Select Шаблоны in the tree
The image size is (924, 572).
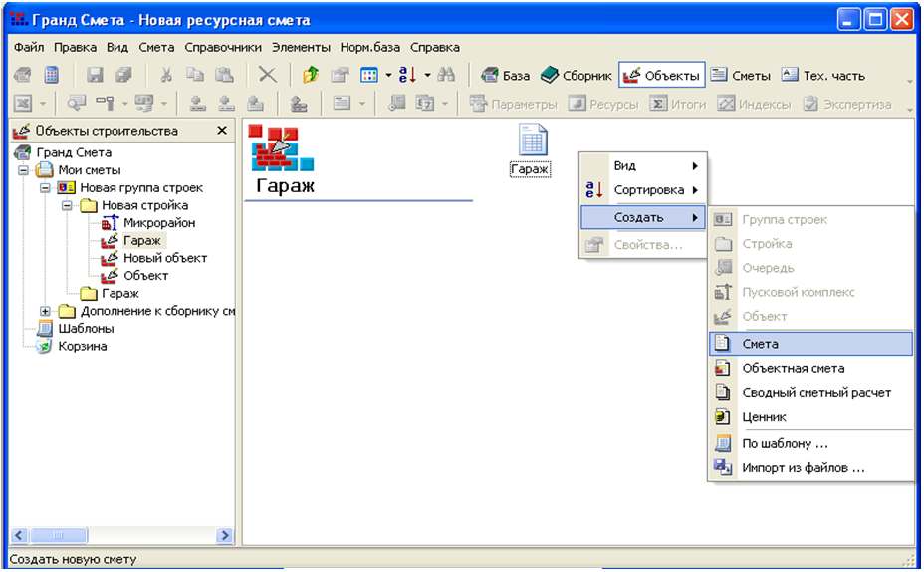coord(86,329)
